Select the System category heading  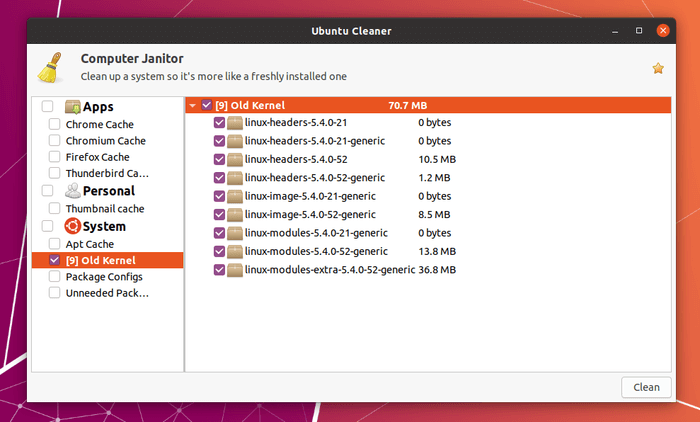104,226
